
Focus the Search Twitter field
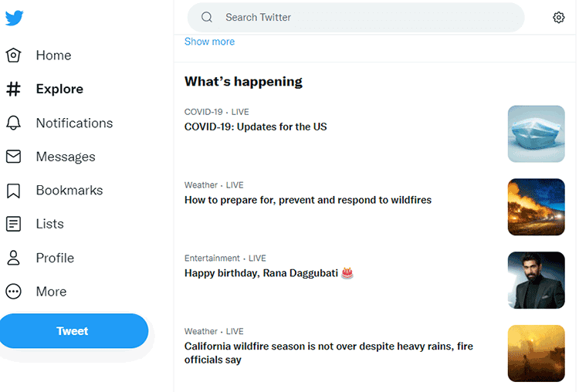click(356, 17)
